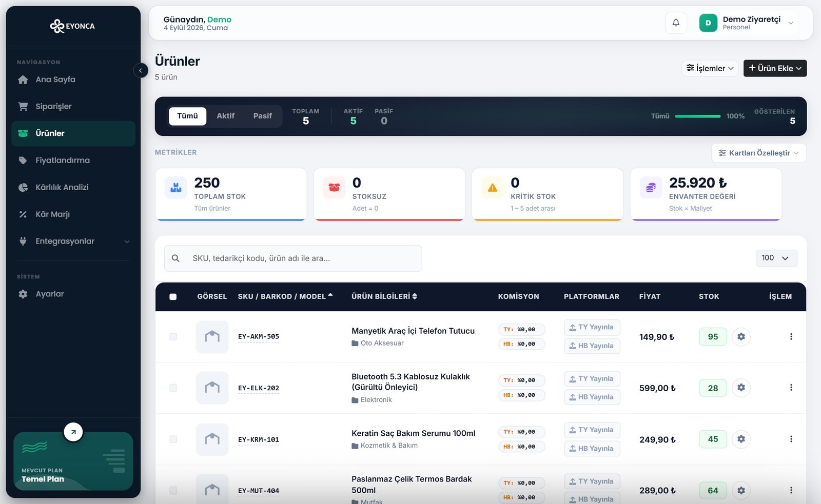821x504 pixels.
Task: Open settings gear for EY-AKM-505
Action: click(741, 336)
